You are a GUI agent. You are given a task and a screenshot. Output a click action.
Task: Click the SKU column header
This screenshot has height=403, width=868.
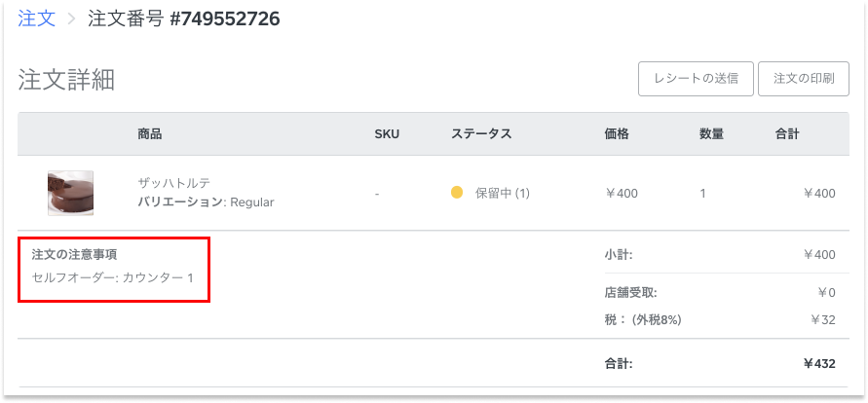click(387, 133)
